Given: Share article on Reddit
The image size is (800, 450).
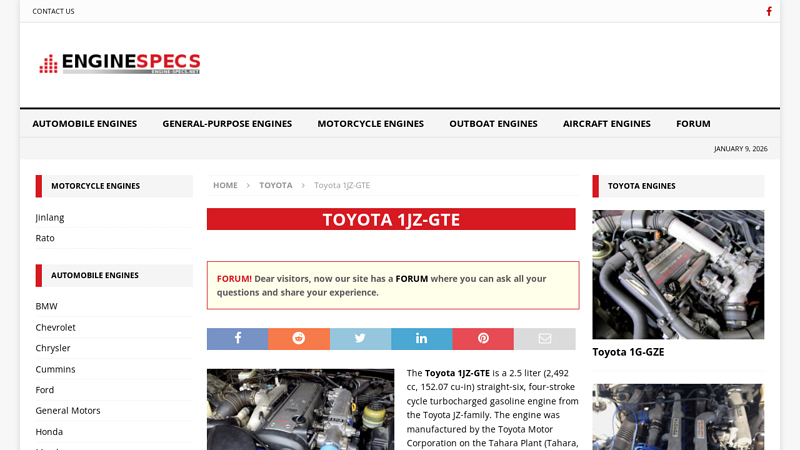Looking at the screenshot, I should (x=299, y=339).
